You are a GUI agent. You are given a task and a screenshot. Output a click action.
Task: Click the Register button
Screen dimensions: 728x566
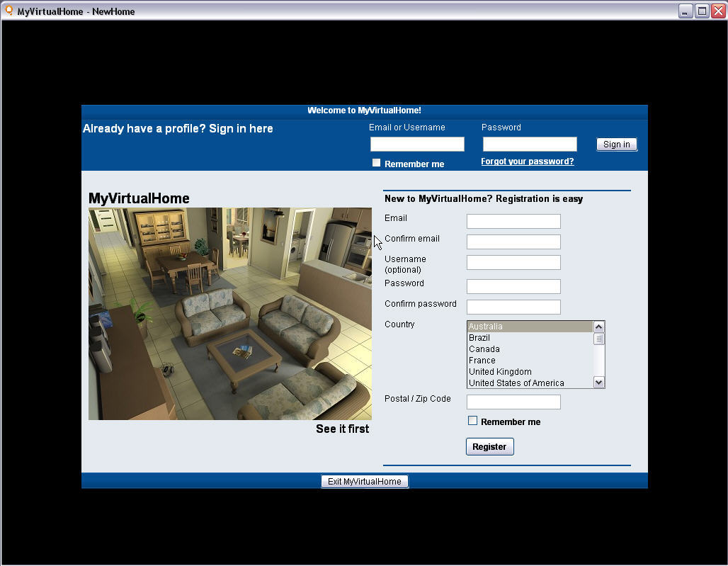click(x=489, y=447)
